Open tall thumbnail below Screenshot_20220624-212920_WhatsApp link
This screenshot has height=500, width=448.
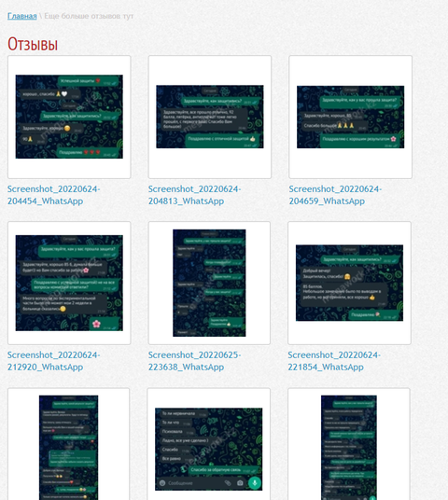[69, 448]
